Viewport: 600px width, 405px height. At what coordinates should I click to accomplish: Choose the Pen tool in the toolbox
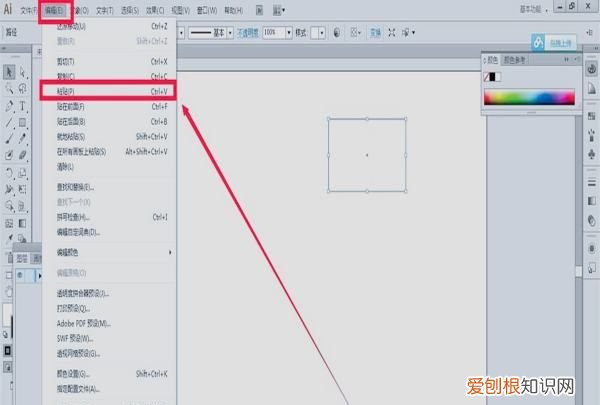click(9, 105)
